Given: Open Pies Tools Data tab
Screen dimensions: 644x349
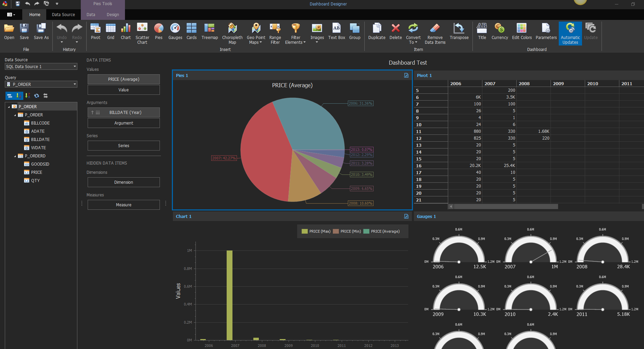Looking at the screenshot, I should coord(91,15).
